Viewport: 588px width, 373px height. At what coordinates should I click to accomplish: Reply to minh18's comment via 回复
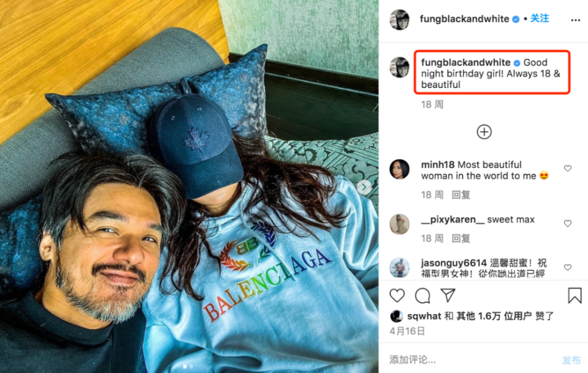coord(461,195)
